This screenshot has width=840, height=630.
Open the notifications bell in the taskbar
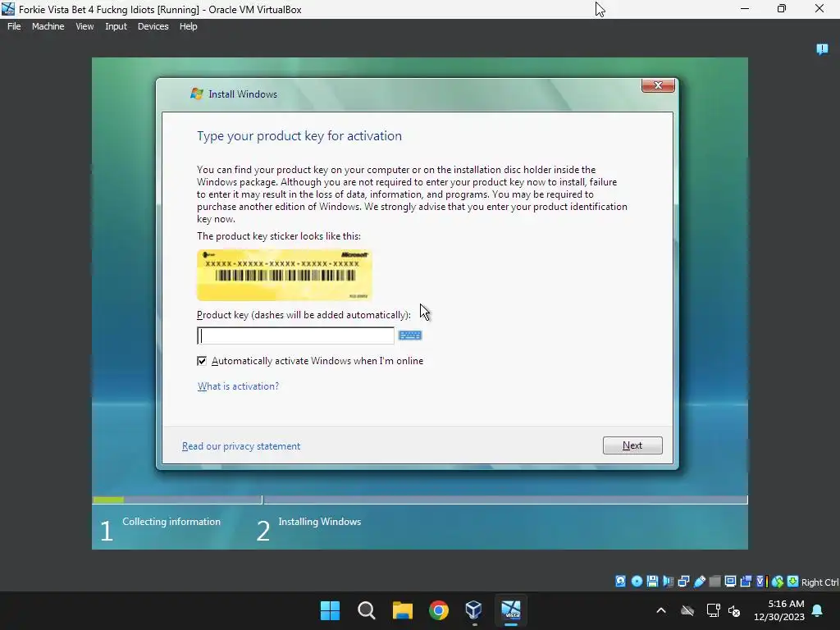point(818,610)
